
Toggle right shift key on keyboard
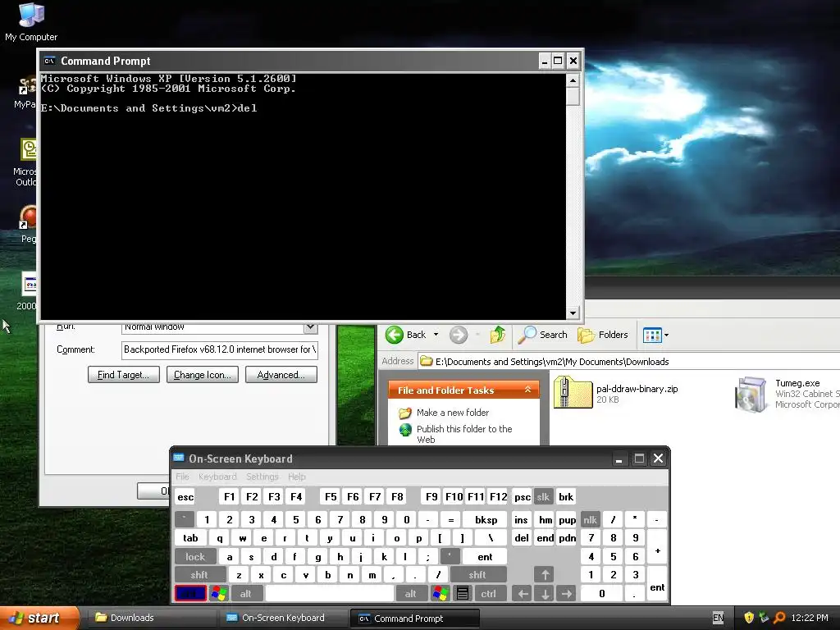[477, 575]
